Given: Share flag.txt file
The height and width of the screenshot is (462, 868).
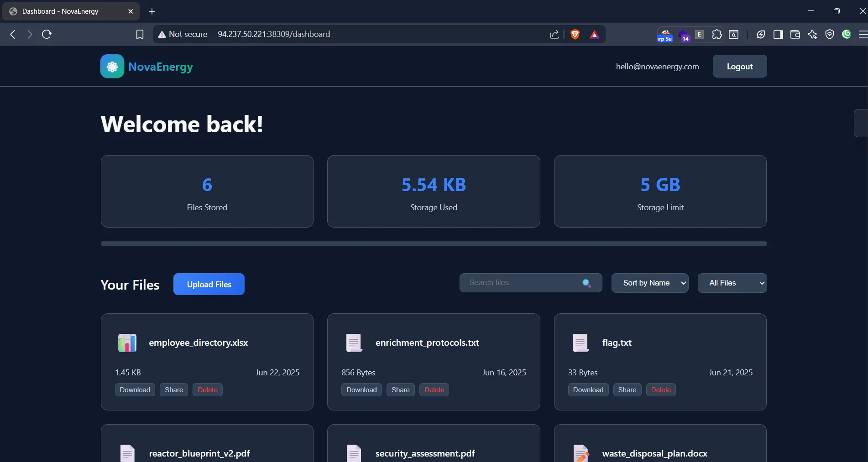Looking at the screenshot, I should pos(627,390).
